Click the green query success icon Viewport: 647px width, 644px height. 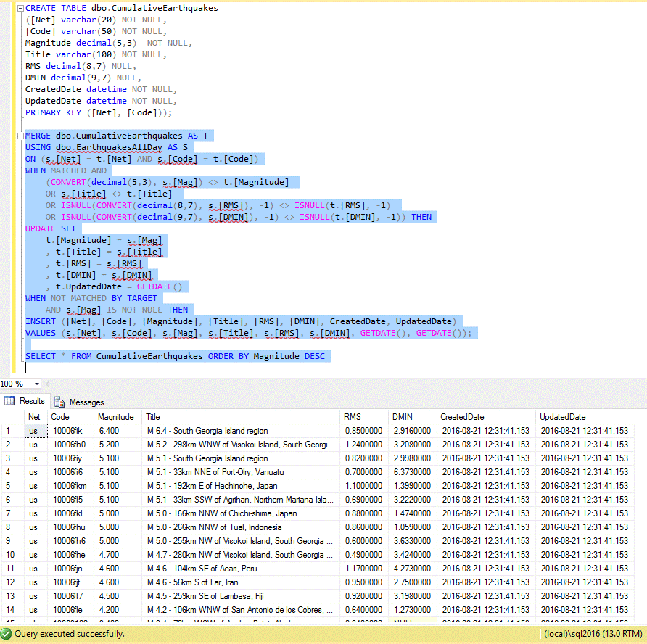click(x=7, y=634)
